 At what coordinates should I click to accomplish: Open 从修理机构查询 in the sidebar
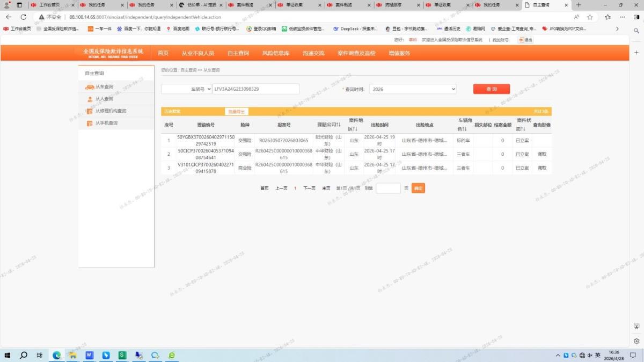click(x=111, y=111)
